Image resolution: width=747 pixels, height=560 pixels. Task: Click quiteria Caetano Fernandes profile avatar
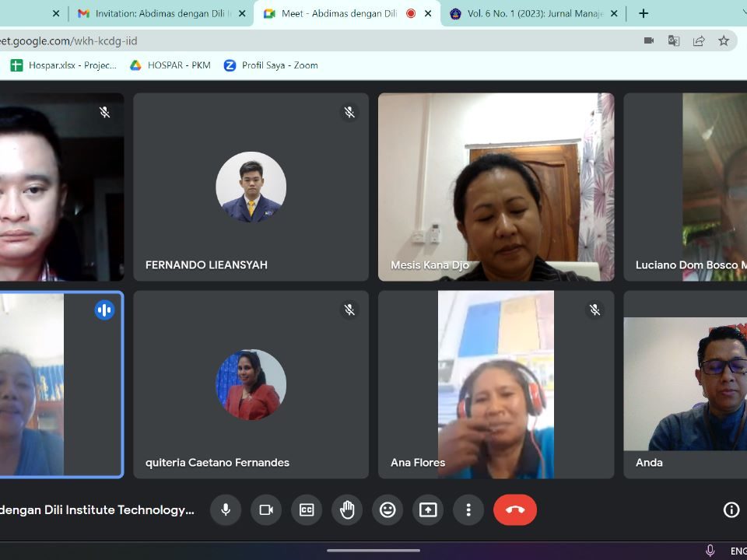(x=251, y=385)
